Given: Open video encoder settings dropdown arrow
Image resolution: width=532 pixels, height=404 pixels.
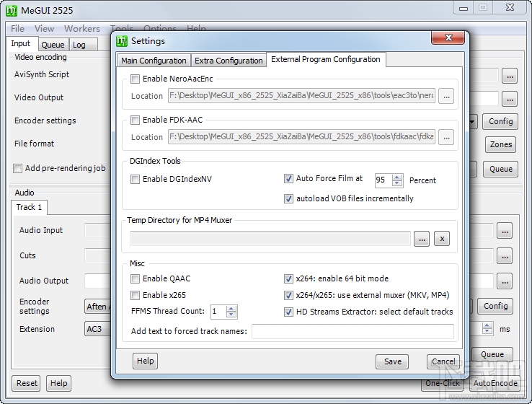Looking at the screenshot, I should [472, 121].
